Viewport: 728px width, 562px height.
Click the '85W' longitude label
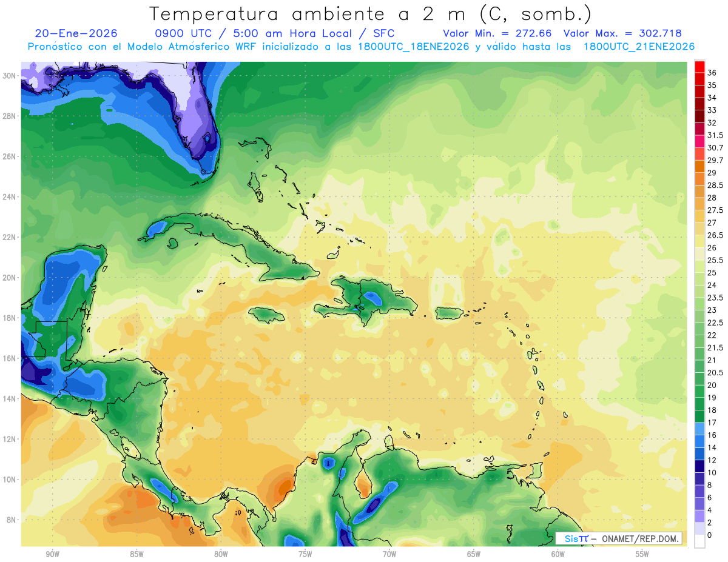click(136, 554)
